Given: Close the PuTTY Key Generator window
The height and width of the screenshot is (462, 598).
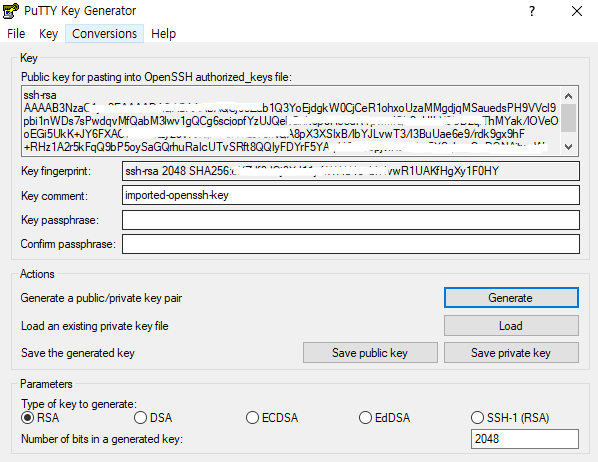Looking at the screenshot, I should point(577,11).
